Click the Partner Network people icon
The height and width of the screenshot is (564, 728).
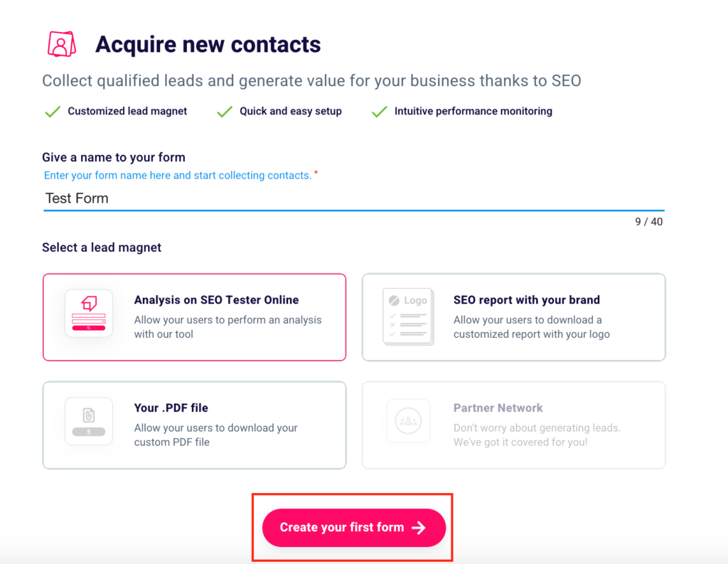tap(408, 421)
